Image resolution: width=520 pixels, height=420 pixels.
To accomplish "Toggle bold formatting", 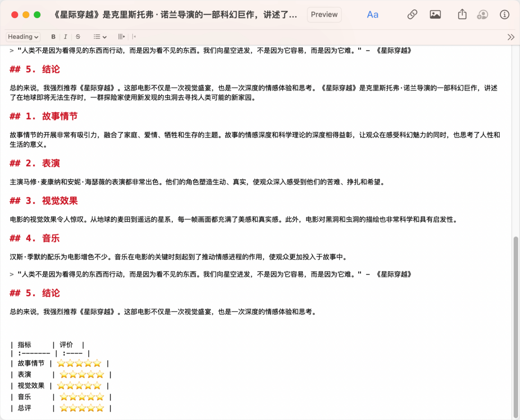I will point(53,37).
